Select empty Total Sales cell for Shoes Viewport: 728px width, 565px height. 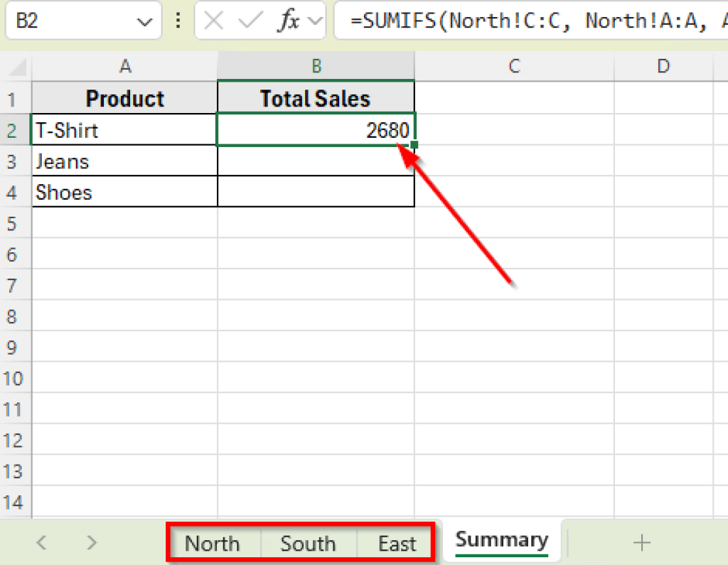click(316, 192)
